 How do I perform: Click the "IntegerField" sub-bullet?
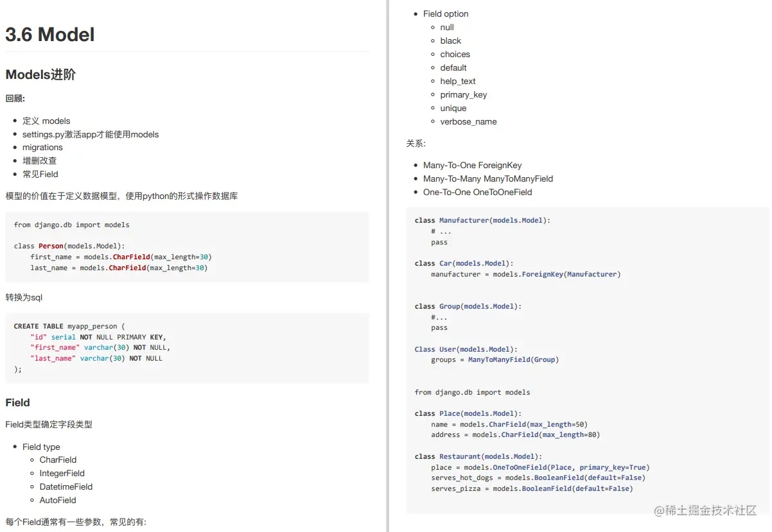[62, 473]
